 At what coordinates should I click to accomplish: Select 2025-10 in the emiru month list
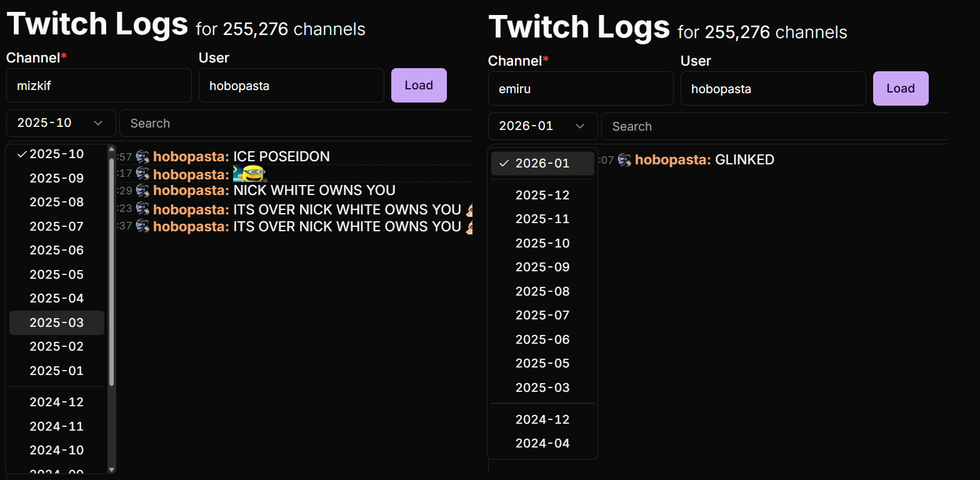[542, 243]
